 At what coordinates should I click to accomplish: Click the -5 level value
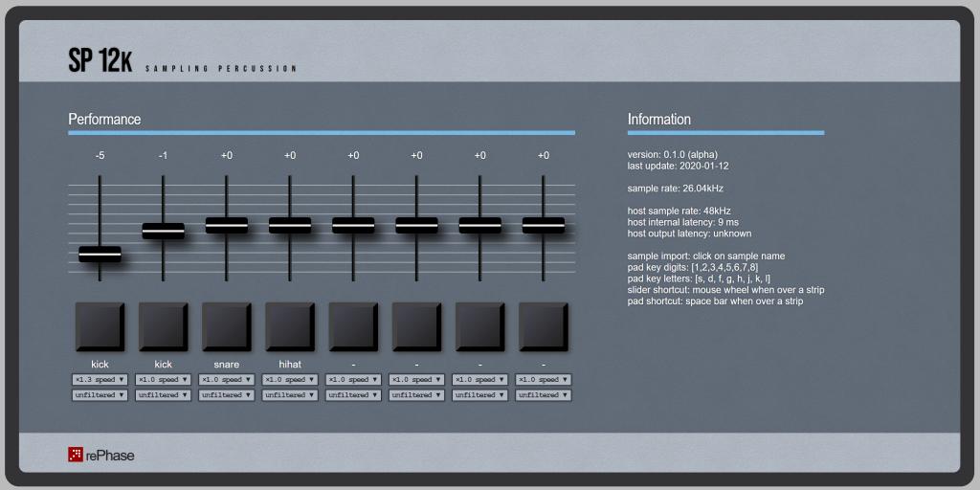[100, 156]
